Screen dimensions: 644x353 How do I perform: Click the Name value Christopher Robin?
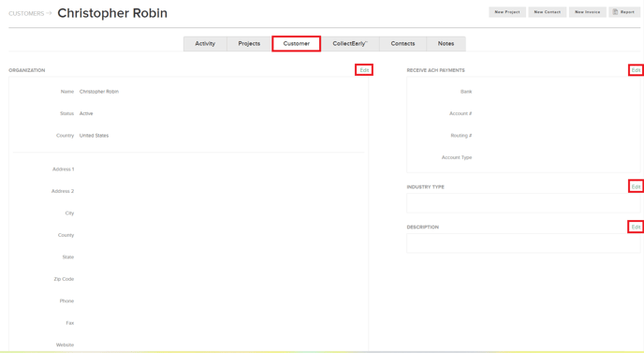point(99,92)
